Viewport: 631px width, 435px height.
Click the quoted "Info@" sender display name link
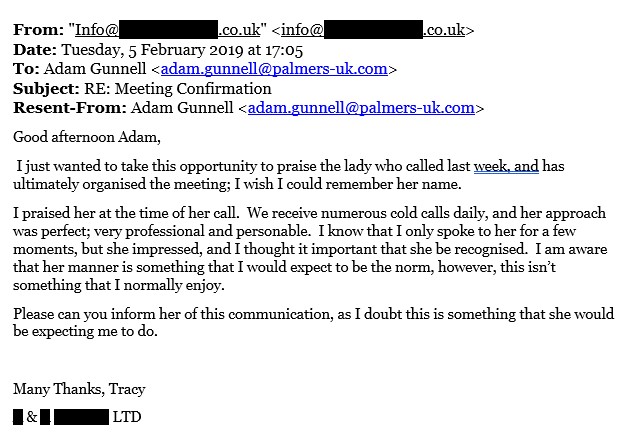[x=167, y=30]
